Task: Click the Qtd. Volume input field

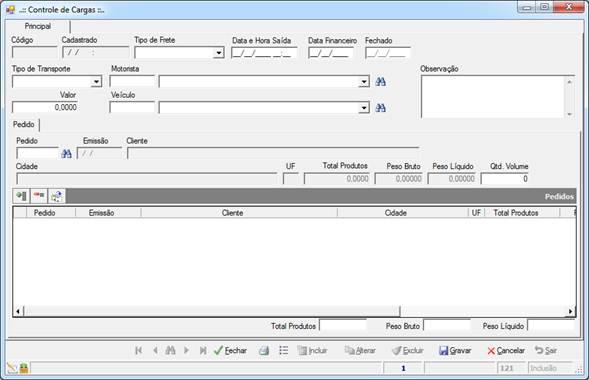Action: coord(505,179)
